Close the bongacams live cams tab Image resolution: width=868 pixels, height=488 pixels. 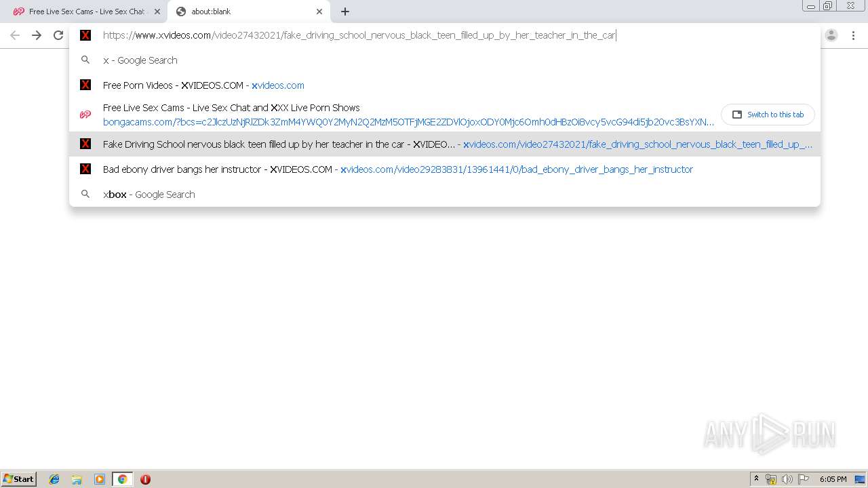click(157, 12)
